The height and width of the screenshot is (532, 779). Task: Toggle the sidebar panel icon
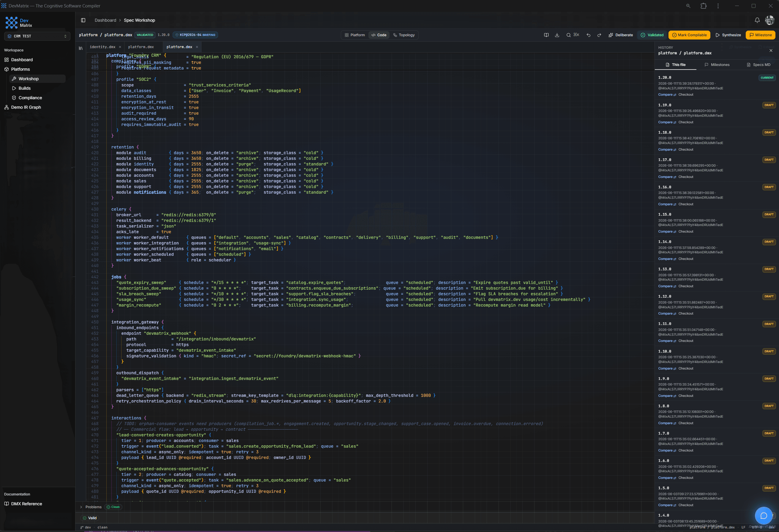(83, 20)
